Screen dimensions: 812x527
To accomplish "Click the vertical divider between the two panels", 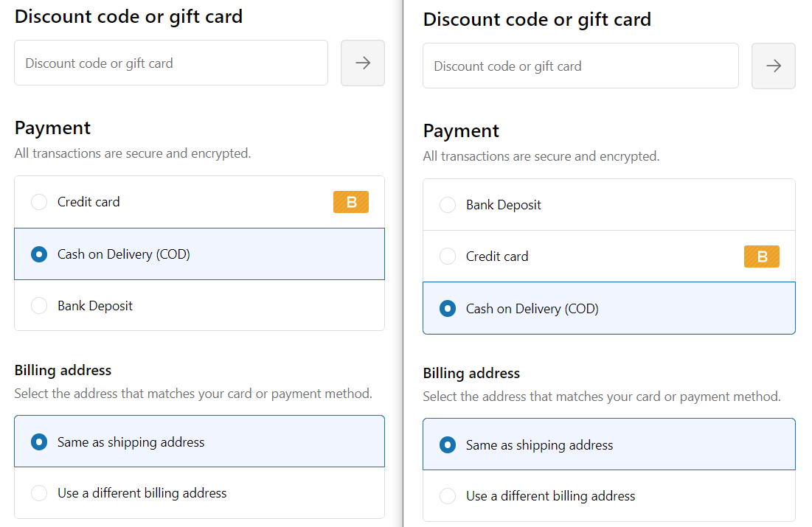I will pos(403,263).
